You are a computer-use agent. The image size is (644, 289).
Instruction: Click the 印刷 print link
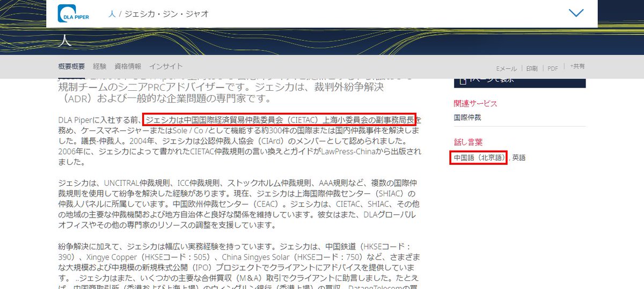532,69
